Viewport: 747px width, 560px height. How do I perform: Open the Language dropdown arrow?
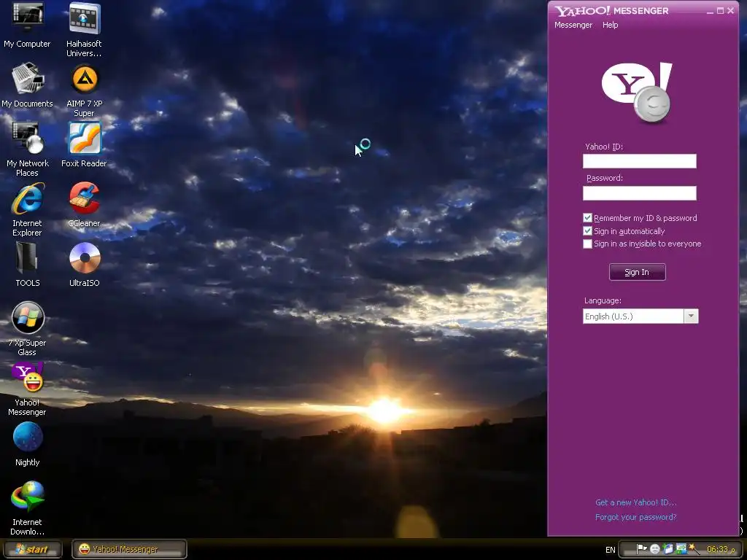(x=691, y=316)
